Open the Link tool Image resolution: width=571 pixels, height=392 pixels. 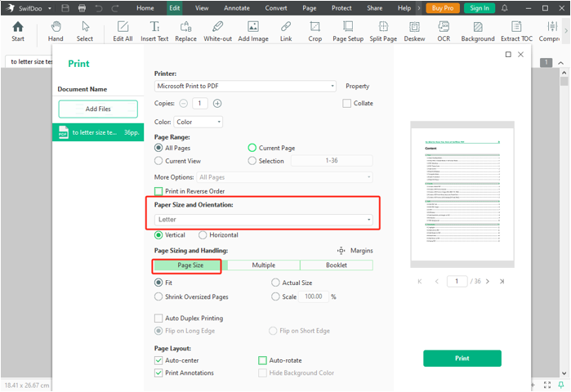(286, 31)
